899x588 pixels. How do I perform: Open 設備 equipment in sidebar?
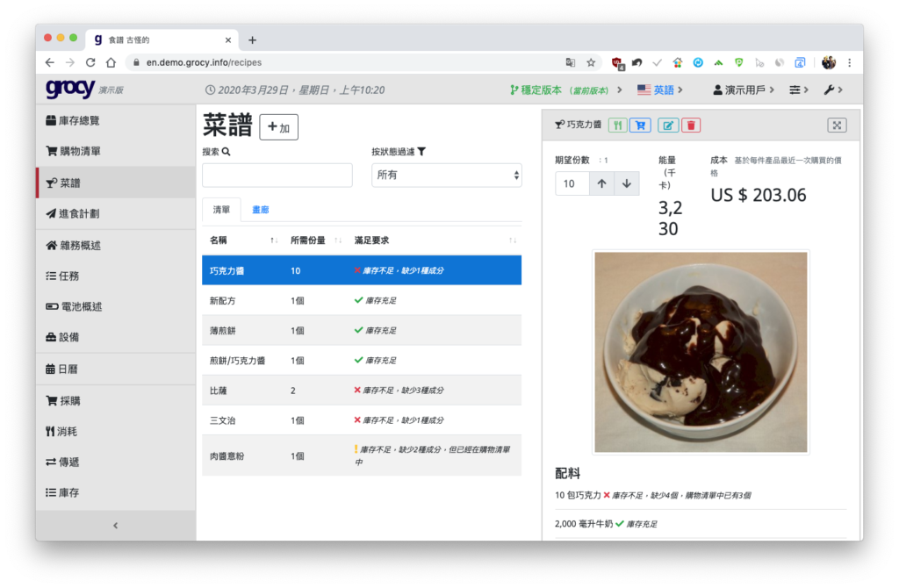pos(116,337)
